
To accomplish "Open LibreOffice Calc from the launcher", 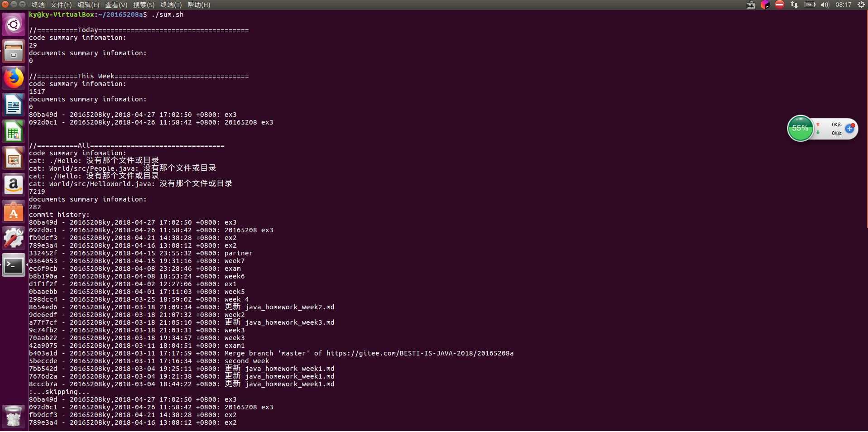I will coord(14,131).
